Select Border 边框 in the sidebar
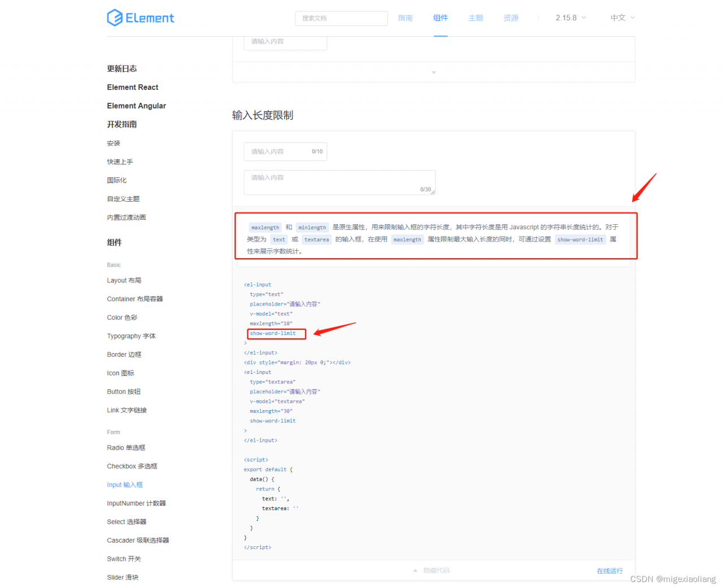The image size is (723, 588). (x=124, y=355)
